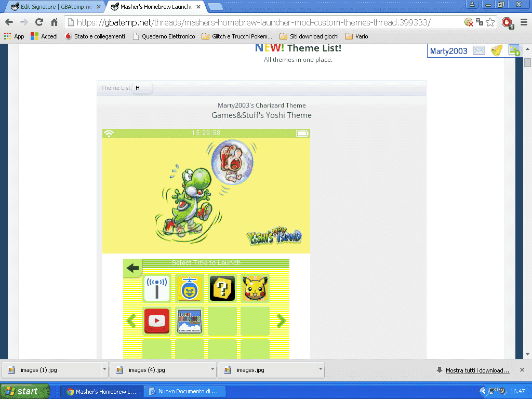Click the Super Mario Bros app icon
This screenshot has width=532, height=399.
[x=189, y=321]
